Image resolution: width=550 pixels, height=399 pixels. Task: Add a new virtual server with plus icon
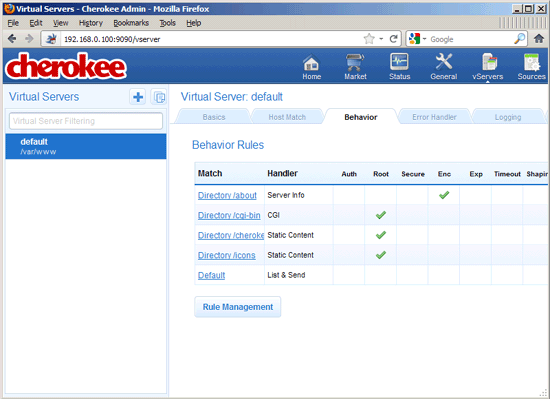(138, 97)
